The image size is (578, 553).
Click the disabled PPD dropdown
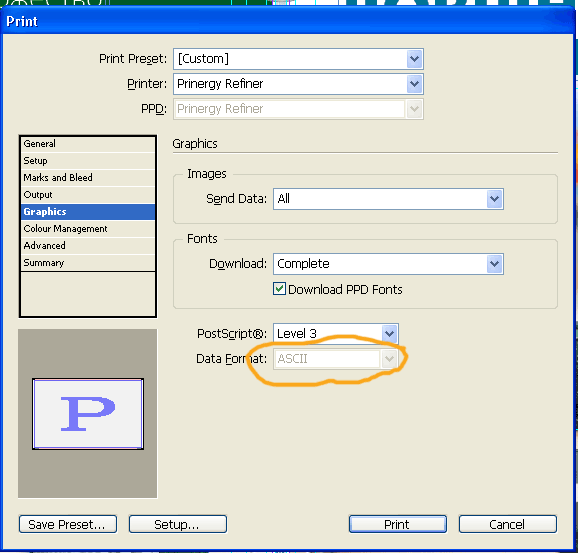298,109
